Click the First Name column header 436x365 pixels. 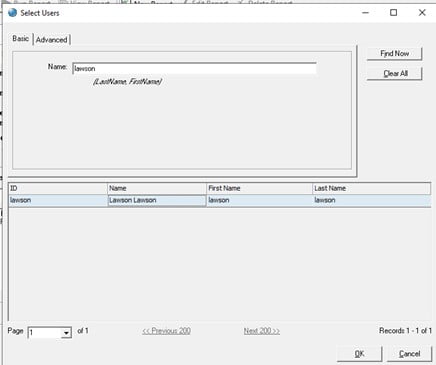(260, 188)
